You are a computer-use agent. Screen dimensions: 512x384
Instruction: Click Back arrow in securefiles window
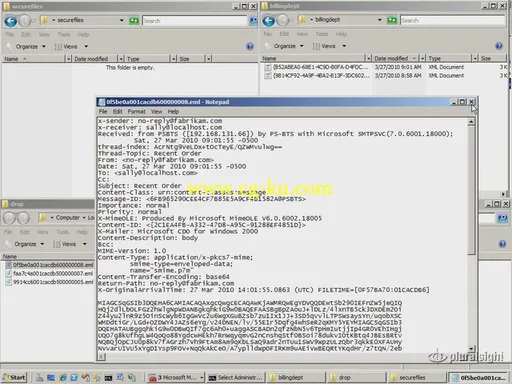(11, 21)
